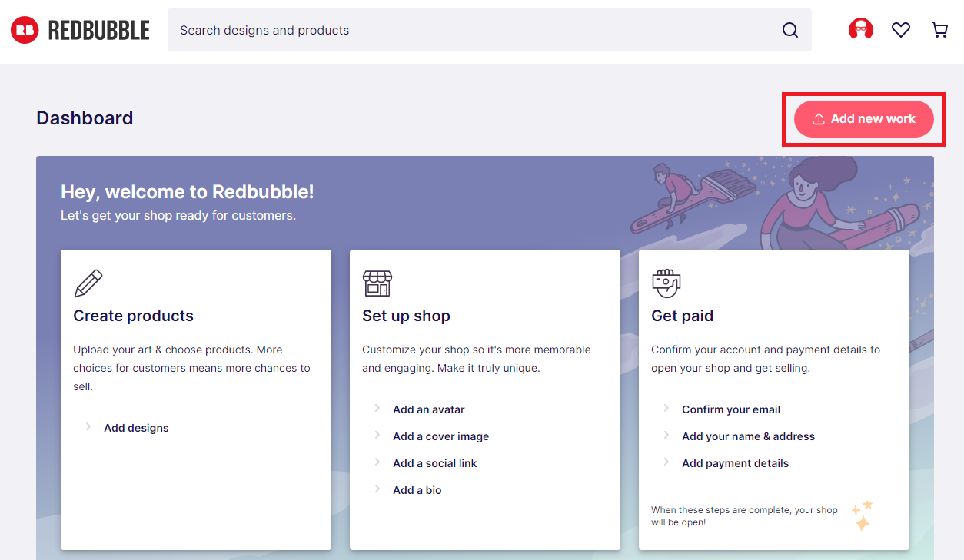Click the chevron beside Add a social link
This screenshot has height=560, width=964.
(377, 462)
